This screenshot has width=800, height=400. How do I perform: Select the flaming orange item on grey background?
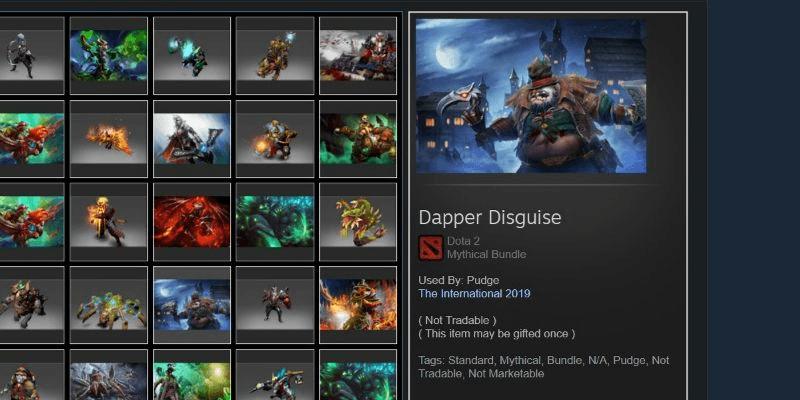tap(109, 139)
